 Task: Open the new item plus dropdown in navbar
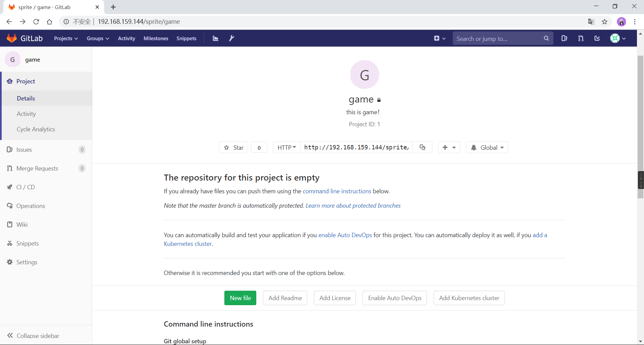[x=440, y=39]
